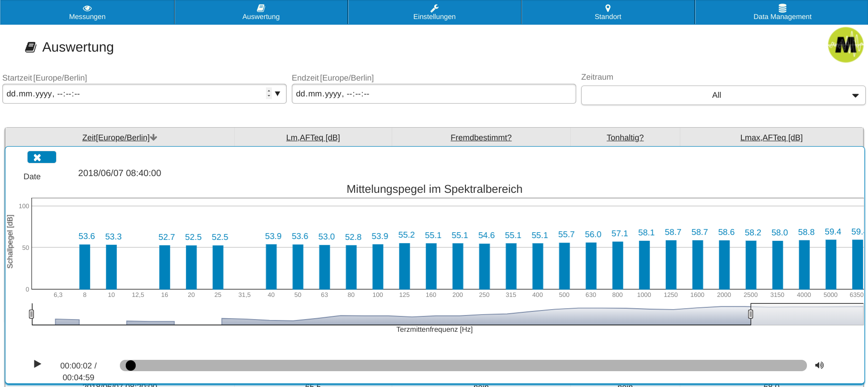Click the green M logo
This screenshot has width=868, height=387.
pos(845,45)
